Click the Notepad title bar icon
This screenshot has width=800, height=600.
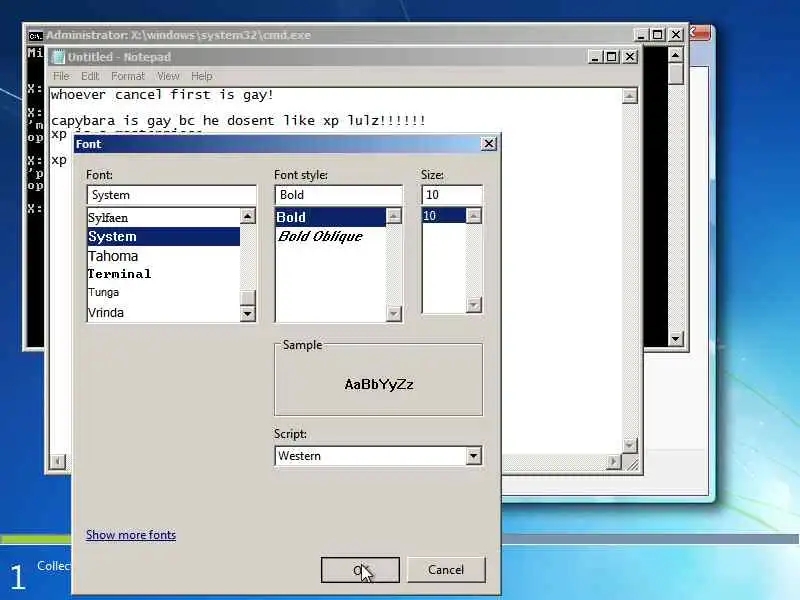point(59,57)
